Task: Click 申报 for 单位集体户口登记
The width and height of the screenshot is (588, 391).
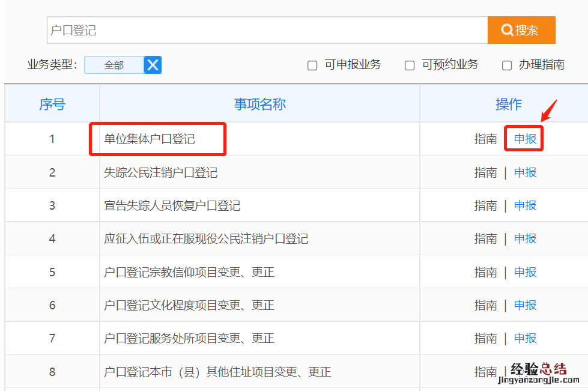Action: pos(525,139)
